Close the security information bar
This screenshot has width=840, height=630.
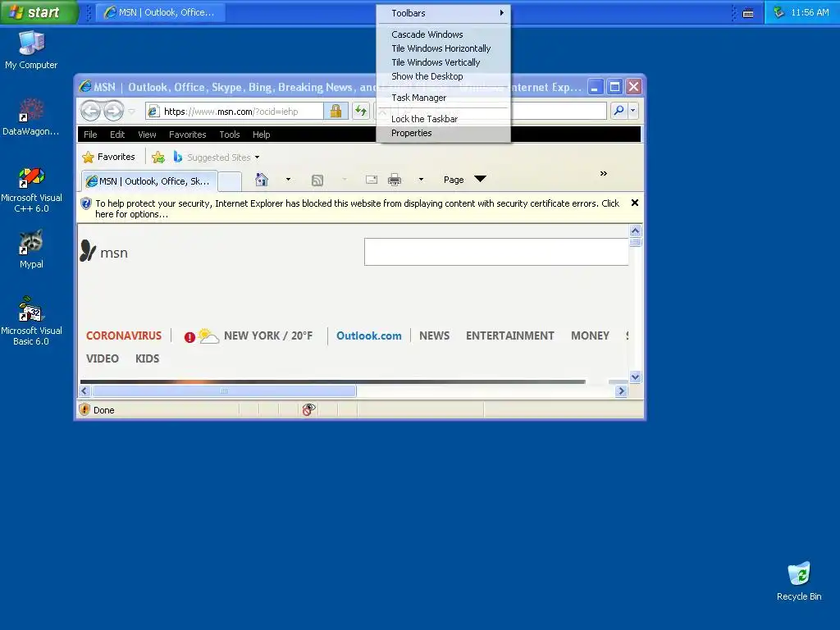click(635, 203)
